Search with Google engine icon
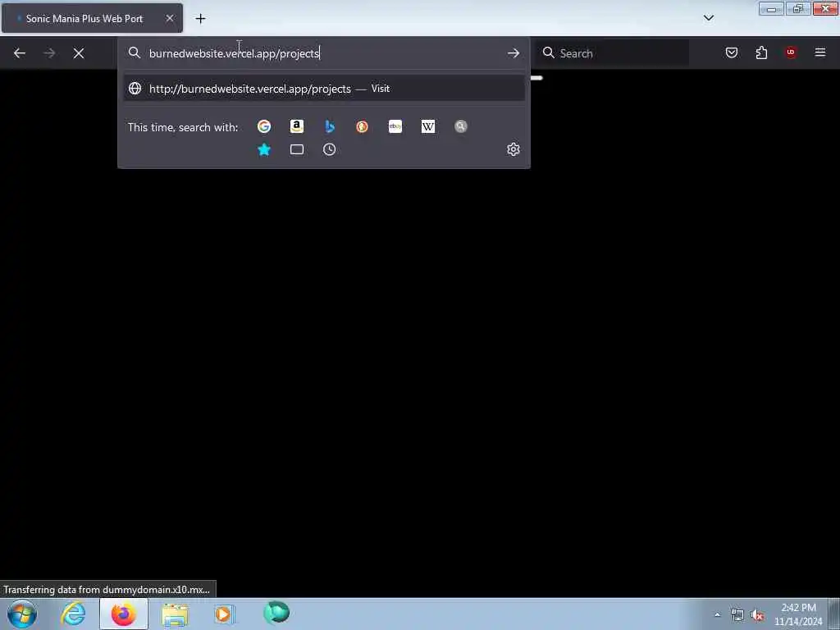The width and height of the screenshot is (840, 630). click(263, 126)
